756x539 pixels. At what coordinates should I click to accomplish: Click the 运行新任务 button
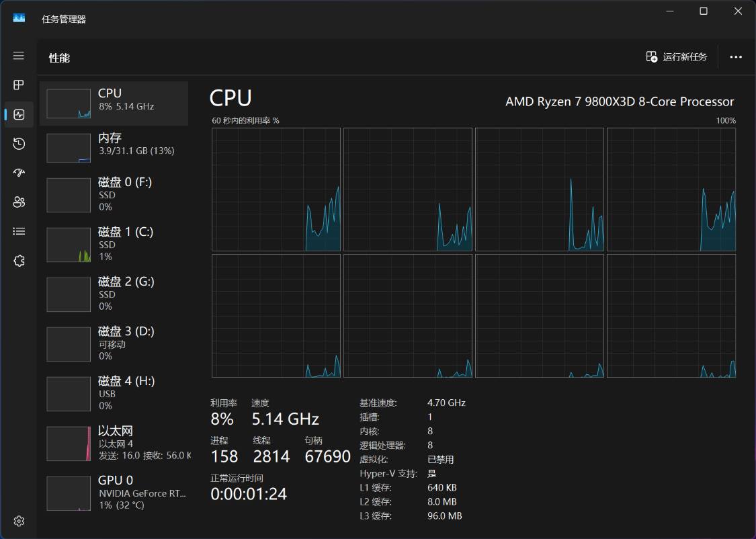(x=677, y=57)
